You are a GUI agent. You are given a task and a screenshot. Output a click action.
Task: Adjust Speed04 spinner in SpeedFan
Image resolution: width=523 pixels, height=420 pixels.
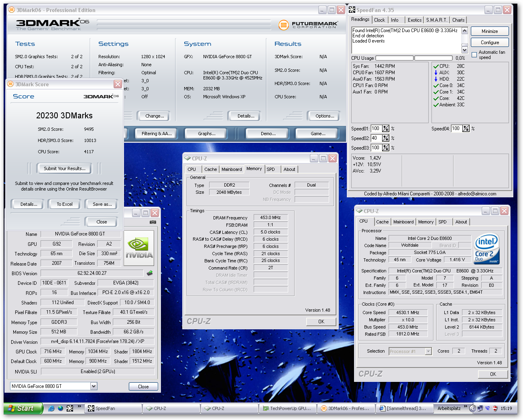[x=466, y=128]
